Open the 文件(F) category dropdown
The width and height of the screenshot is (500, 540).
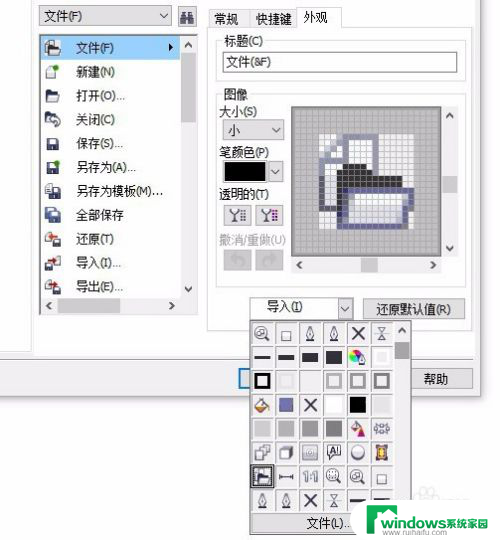pyautogui.click(x=105, y=16)
